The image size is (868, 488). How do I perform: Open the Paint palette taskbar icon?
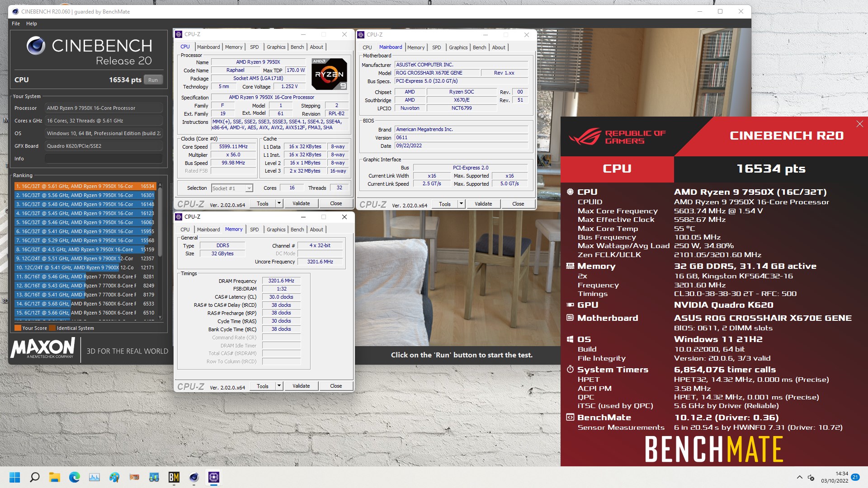click(x=114, y=477)
